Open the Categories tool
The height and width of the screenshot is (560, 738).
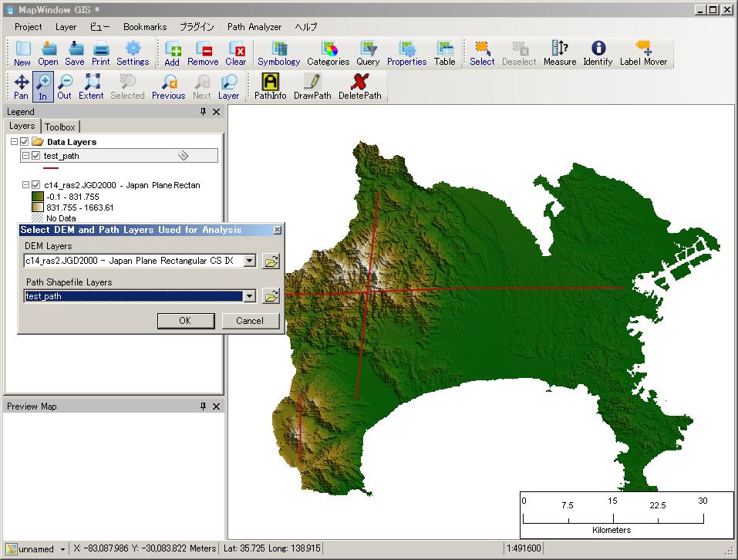[x=328, y=53]
